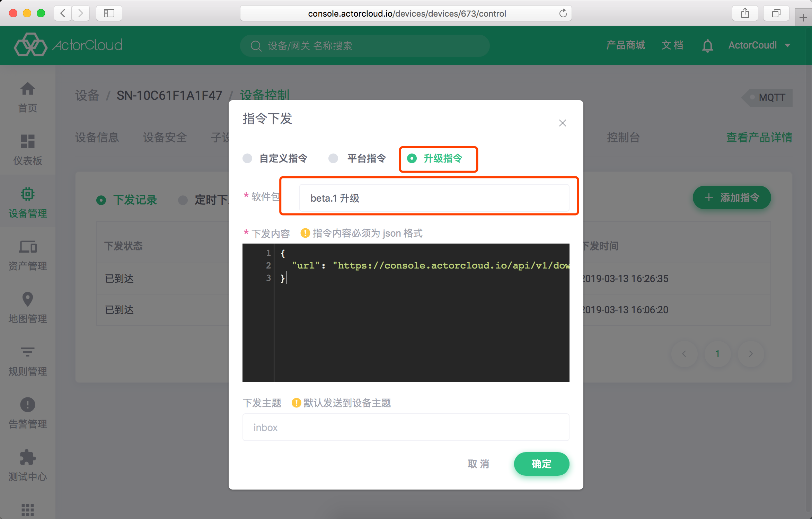Click the 文档 header menu
The height and width of the screenshot is (519, 812).
tap(672, 45)
